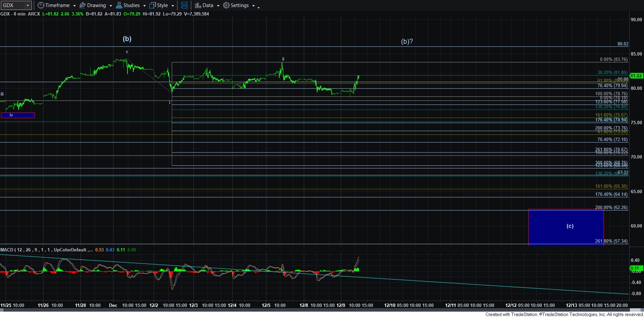This screenshot has height=317, width=644.
Task: Click the Settings gear icon
Action: 226,5
